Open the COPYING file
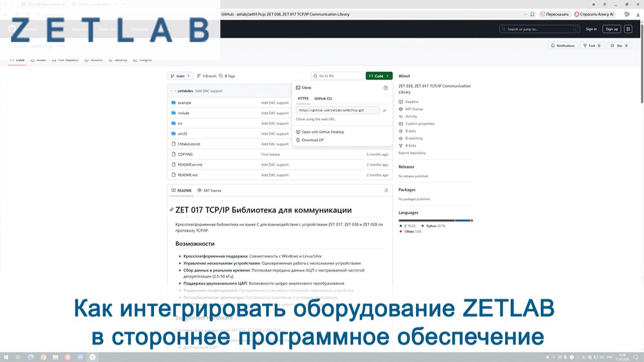This screenshot has width=644, height=362. tap(185, 155)
